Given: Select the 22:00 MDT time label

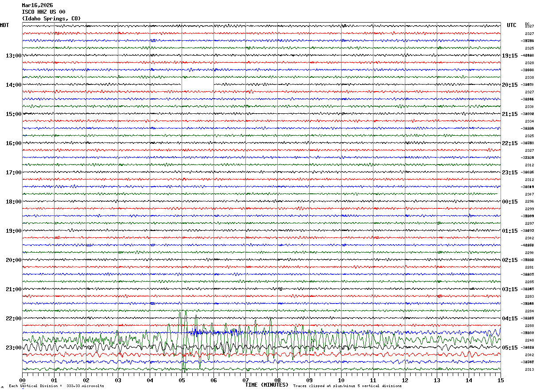Looking at the screenshot, I should pos(14,319).
